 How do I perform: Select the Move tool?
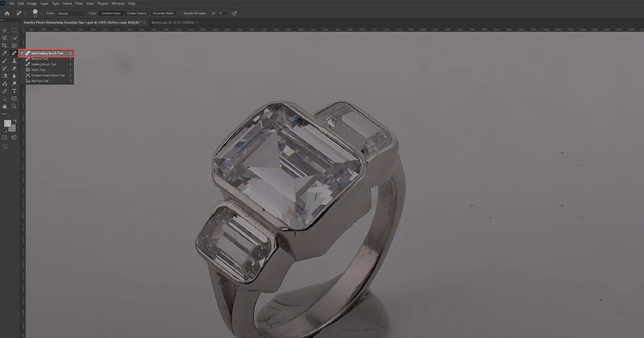[5, 31]
